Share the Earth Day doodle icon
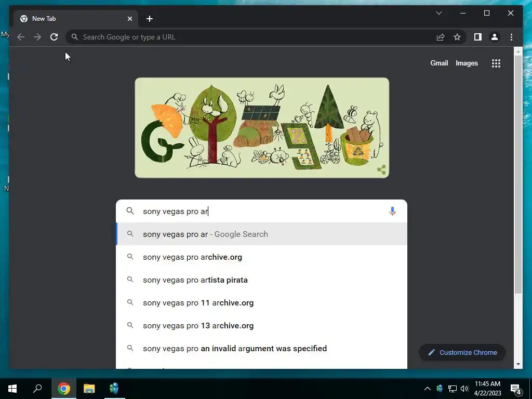The height and width of the screenshot is (399, 532). (x=381, y=170)
